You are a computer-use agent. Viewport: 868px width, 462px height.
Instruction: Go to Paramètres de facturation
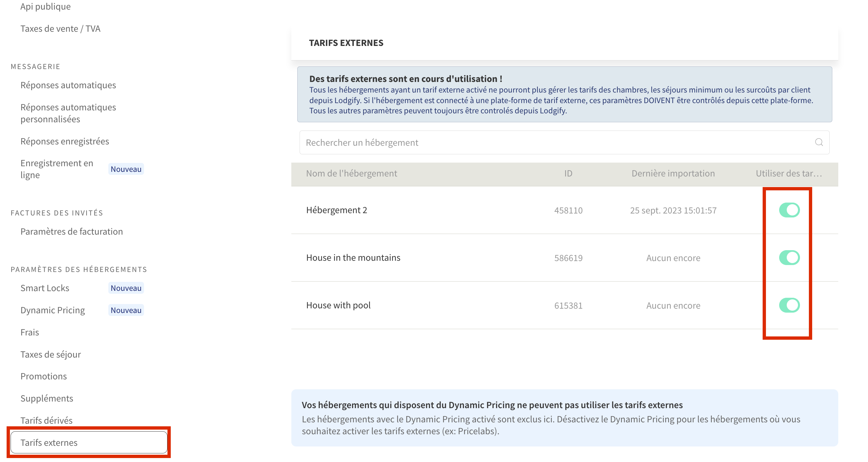72,231
